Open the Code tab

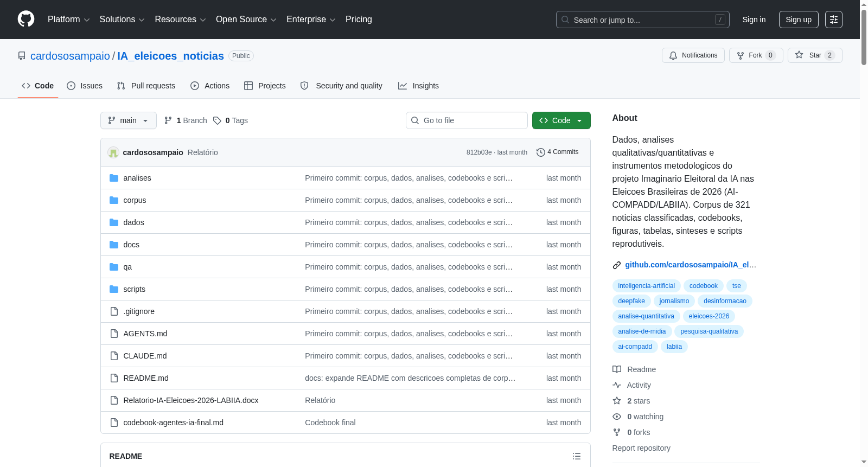click(x=38, y=86)
